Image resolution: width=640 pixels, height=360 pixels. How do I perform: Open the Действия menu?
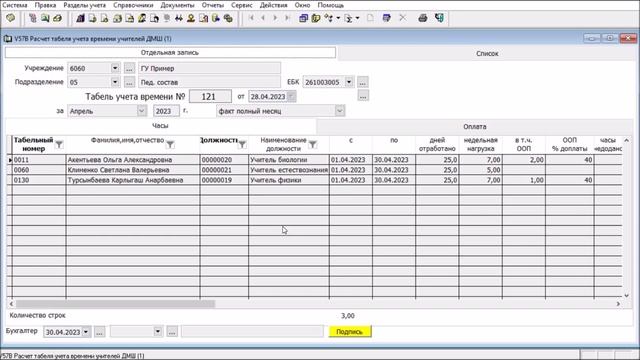click(273, 5)
